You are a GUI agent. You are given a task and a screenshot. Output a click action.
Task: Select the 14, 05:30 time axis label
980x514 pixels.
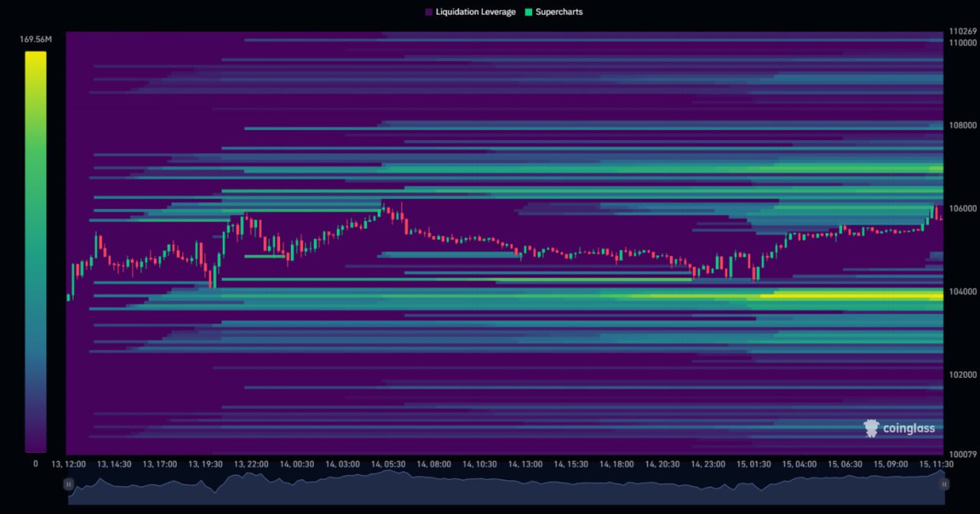[x=388, y=464]
